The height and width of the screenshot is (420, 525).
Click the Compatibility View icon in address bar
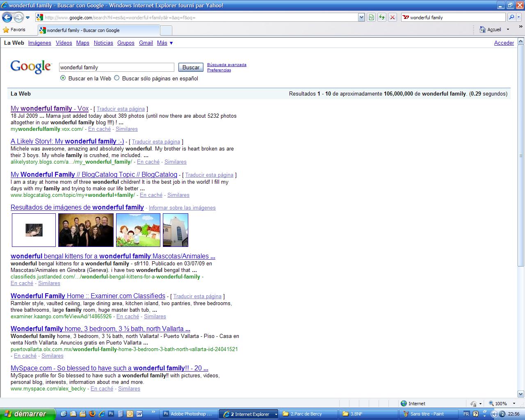tap(371, 17)
